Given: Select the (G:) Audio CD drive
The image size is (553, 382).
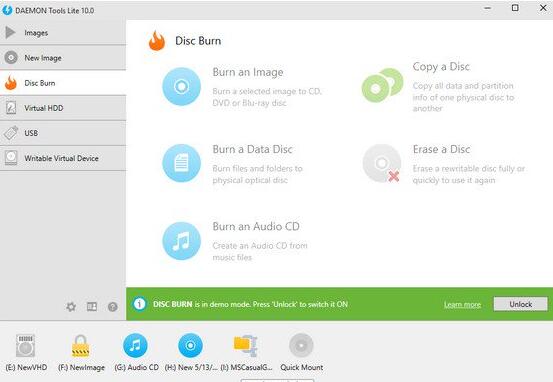Looking at the screenshot, I should [x=135, y=345].
